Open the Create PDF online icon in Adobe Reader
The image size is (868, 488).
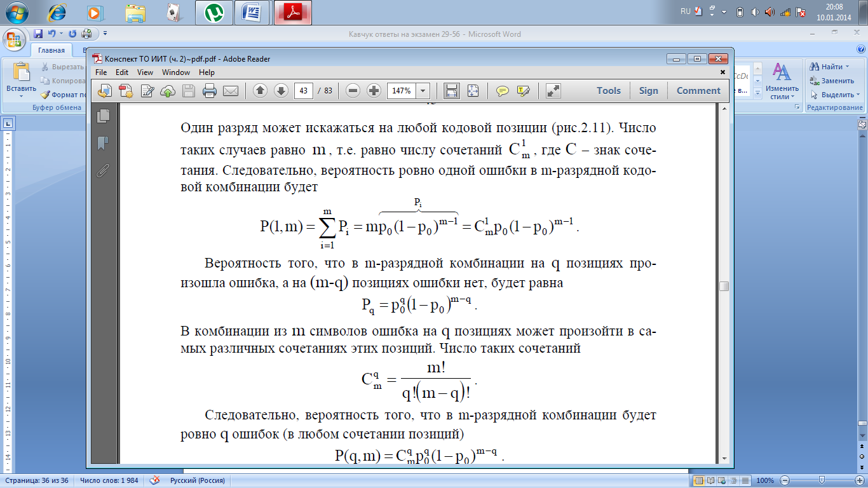point(105,91)
